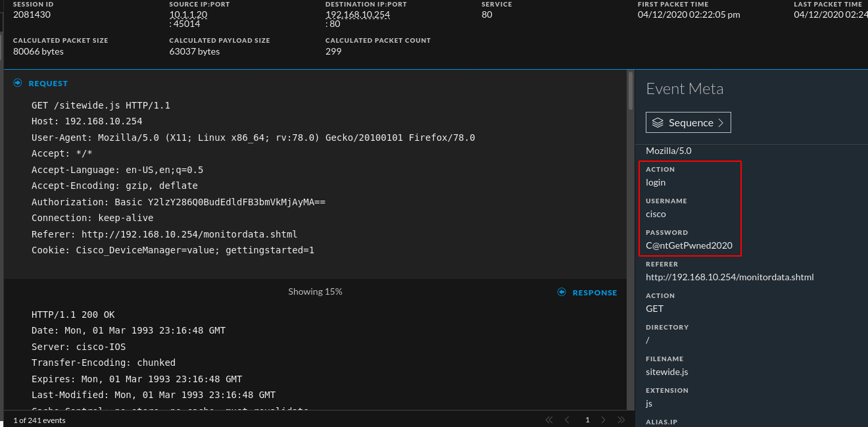Click the REQUEST collapse arrow icon
Image resolution: width=868 pixels, height=427 pixels.
[x=18, y=83]
